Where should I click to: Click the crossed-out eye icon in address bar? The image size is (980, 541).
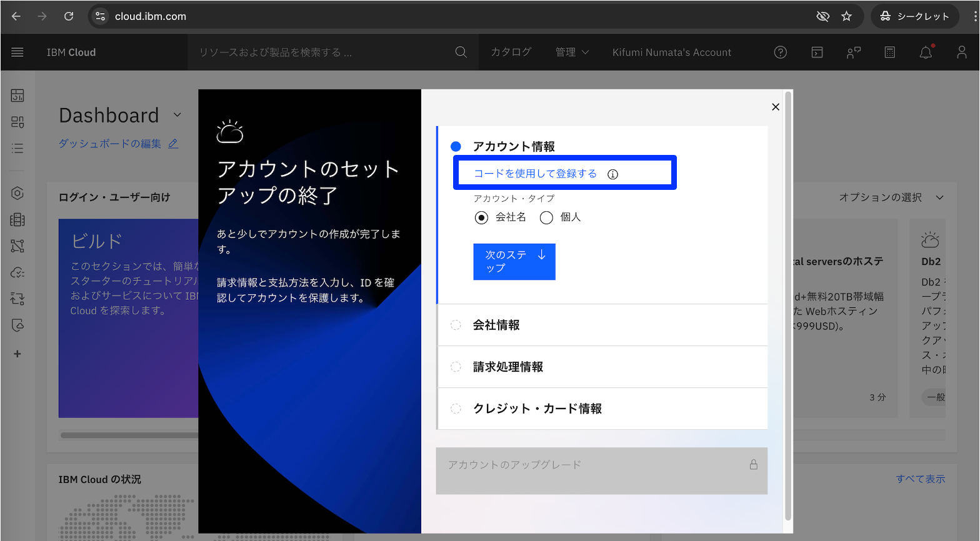pyautogui.click(x=823, y=16)
